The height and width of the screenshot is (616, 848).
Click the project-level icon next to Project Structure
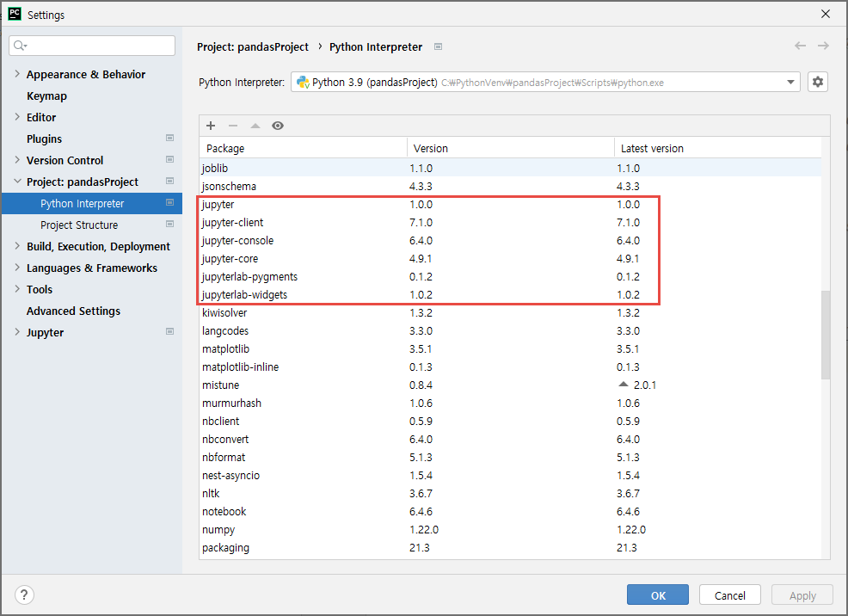(x=169, y=224)
